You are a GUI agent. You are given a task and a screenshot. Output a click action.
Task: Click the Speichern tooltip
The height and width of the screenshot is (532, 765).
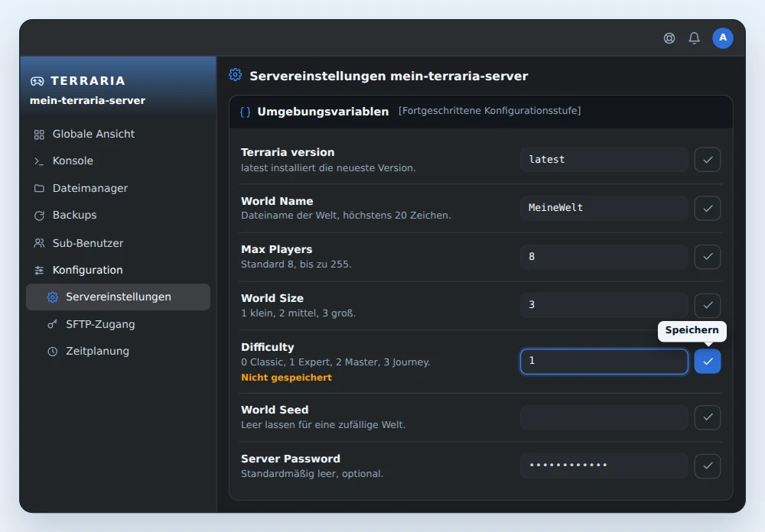(x=692, y=331)
